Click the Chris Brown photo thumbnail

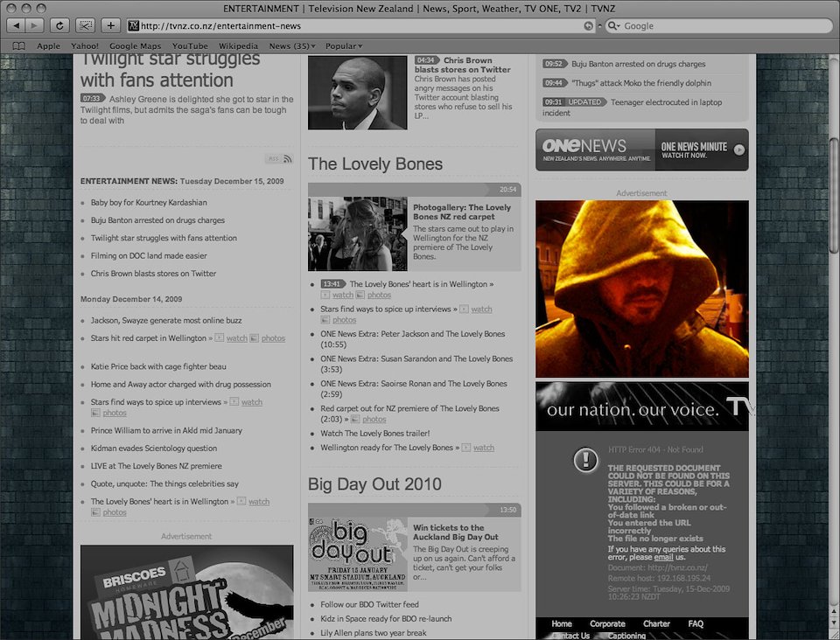click(357, 93)
